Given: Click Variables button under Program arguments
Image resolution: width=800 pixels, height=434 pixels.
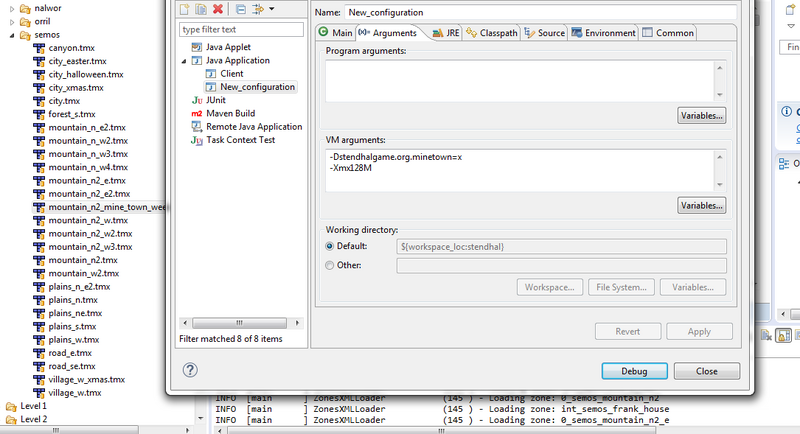Looking at the screenshot, I should coord(701,115).
